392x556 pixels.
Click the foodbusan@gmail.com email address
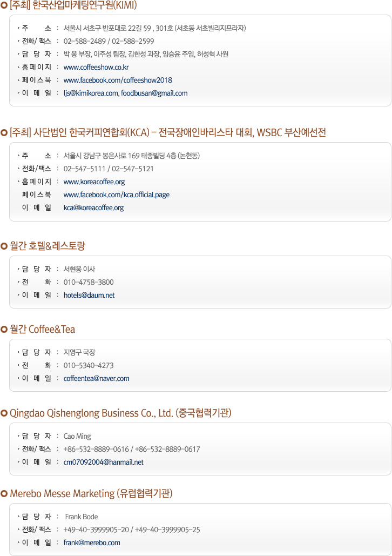coord(154,93)
